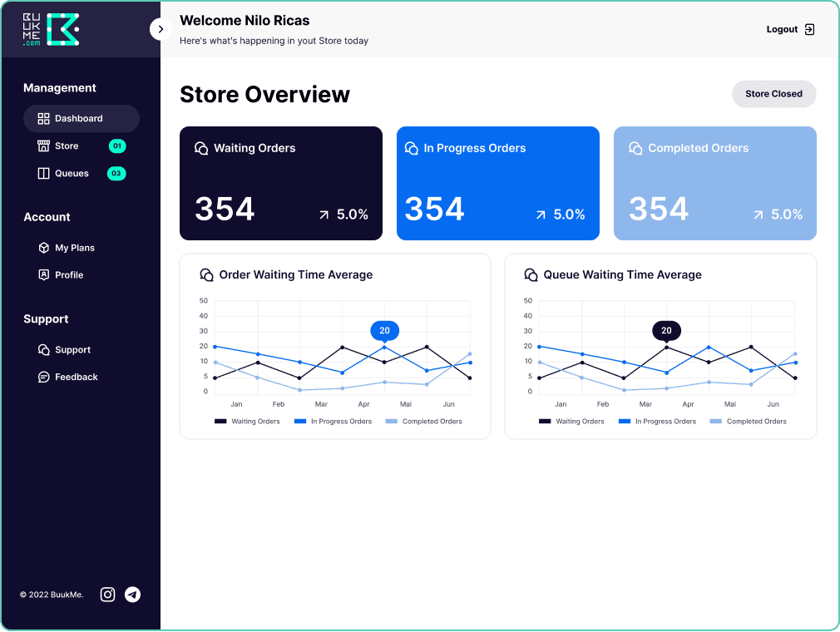The image size is (840, 632).
Task: Click the Account section header
Action: tap(47, 217)
